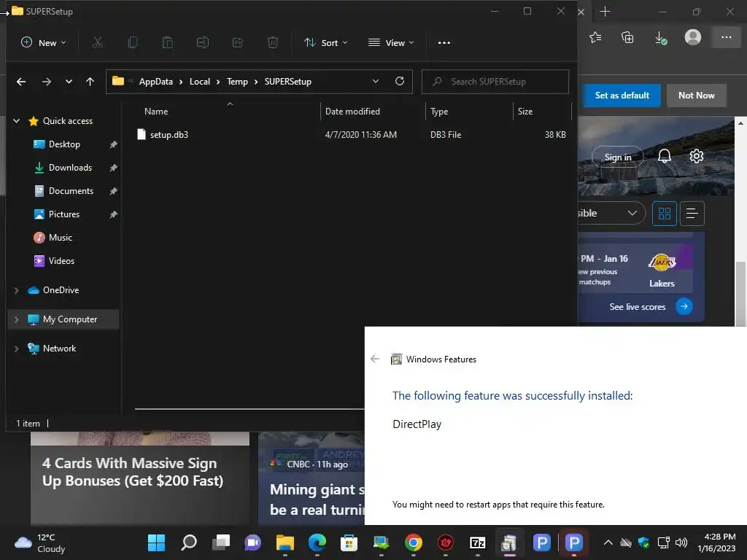Open Videos folder in sidebar
Screen dimensions: 747x560
tap(61, 261)
